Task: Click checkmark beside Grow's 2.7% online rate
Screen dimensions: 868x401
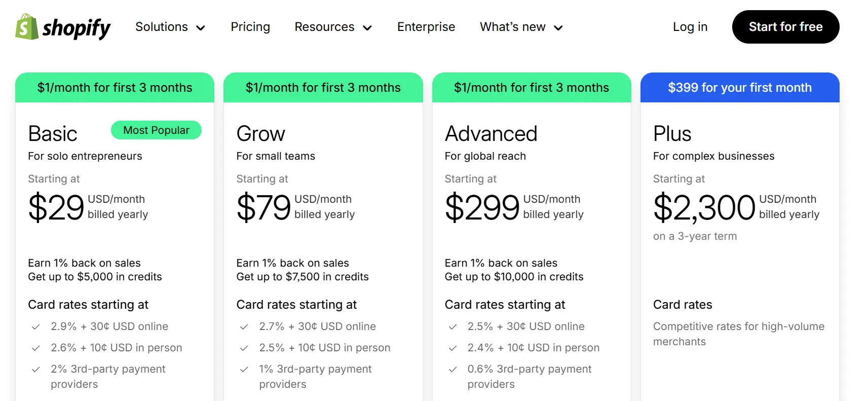Action: tap(244, 326)
